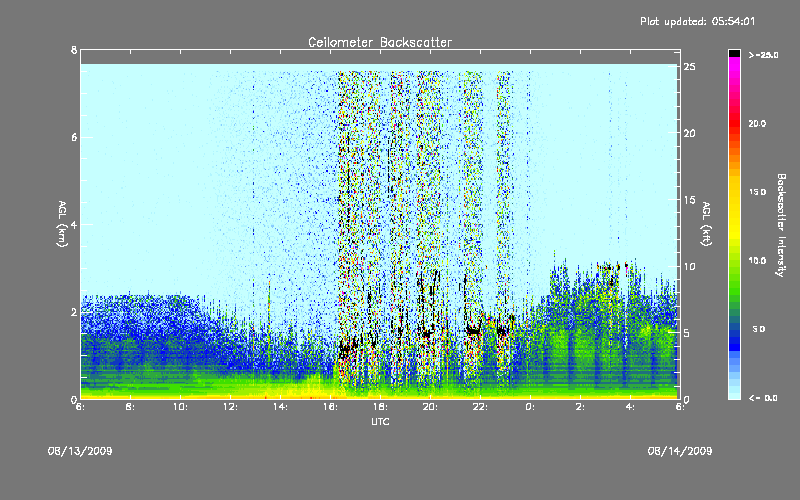Click the 4: time label on UTC axis
Image resolution: width=800 pixels, height=500 pixels.
coord(630,407)
